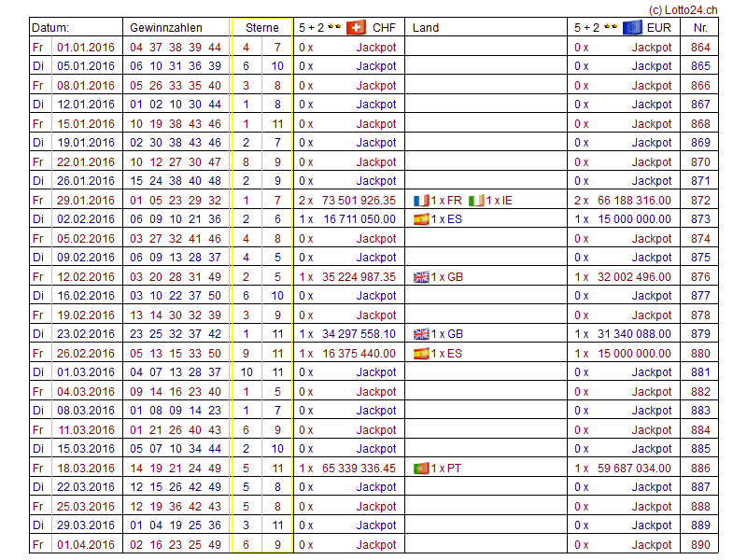Click the Portuguese flag next to 1 x PT
The image size is (747, 560).
[x=421, y=469]
